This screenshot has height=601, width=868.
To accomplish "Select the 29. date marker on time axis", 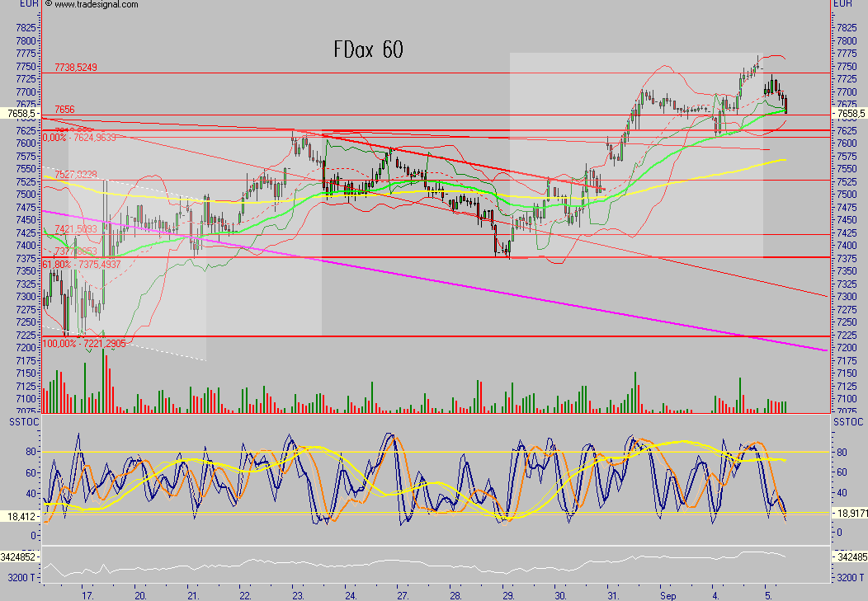I will (507, 594).
